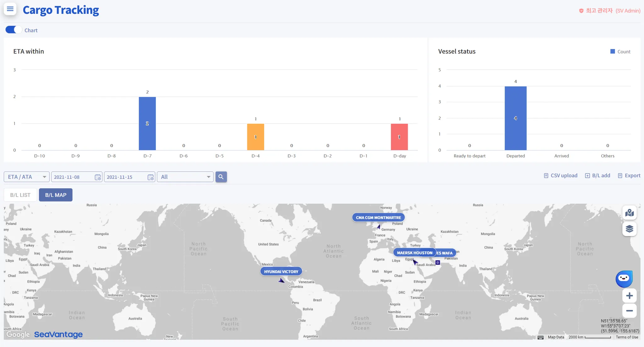Screen dimensions: 644x347
Task: Click the blue search magnifier button
Action: 221,177
